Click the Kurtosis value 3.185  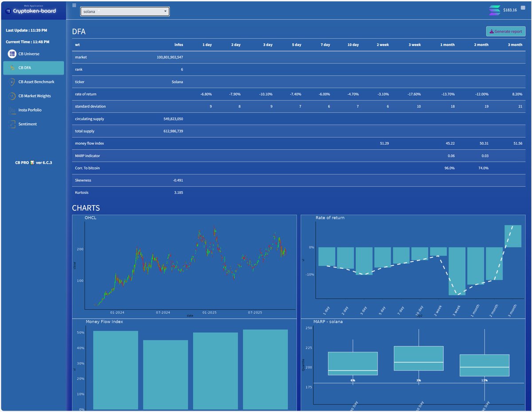(178, 193)
